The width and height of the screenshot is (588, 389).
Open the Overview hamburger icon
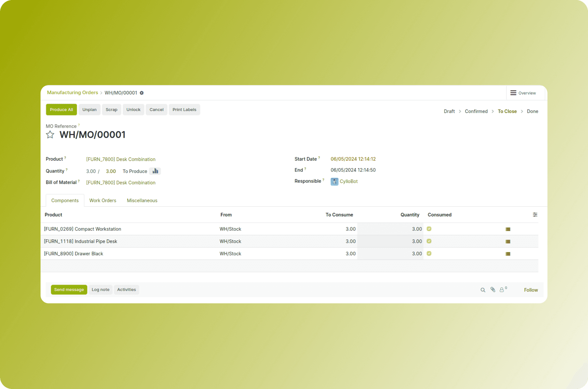[513, 93]
